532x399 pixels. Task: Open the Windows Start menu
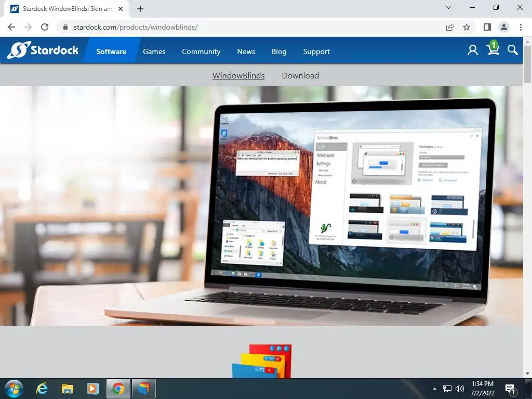[x=14, y=389]
